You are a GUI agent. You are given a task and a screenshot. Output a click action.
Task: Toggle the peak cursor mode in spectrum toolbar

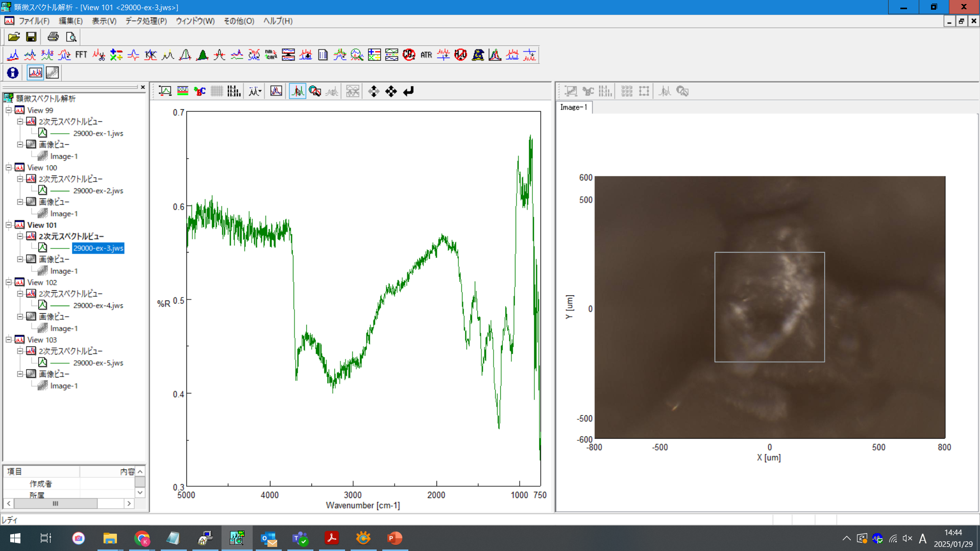[x=298, y=91]
